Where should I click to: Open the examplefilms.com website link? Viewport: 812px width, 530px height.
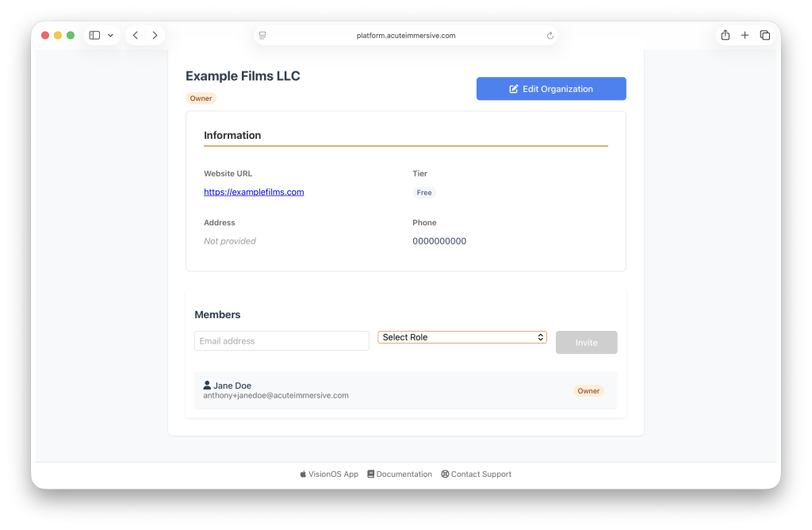click(254, 192)
